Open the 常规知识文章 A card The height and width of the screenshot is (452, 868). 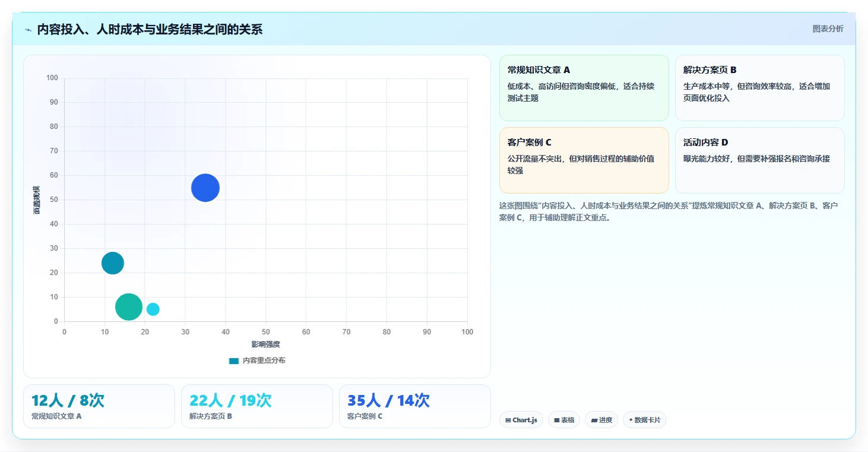point(584,88)
